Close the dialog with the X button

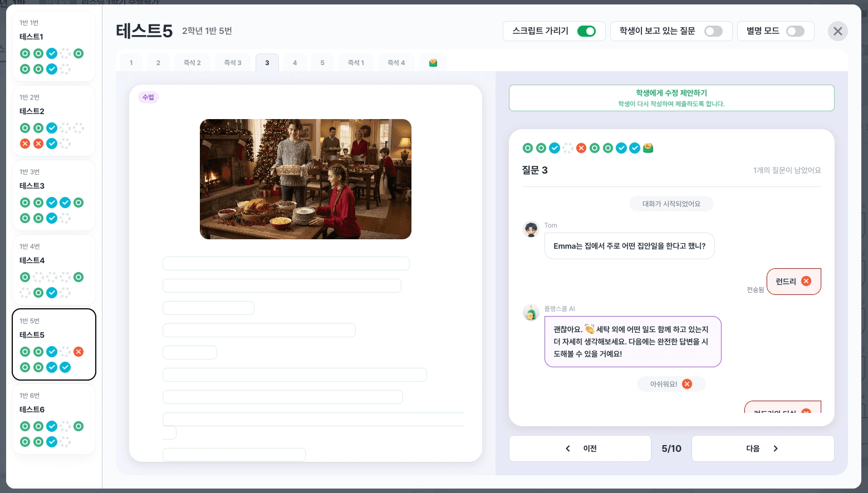click(838, 31)
